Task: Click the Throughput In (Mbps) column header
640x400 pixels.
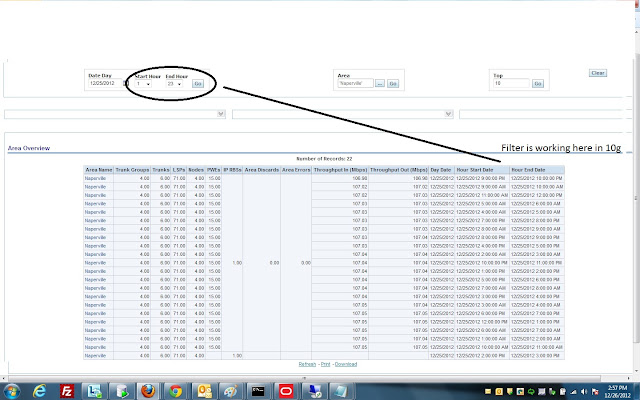Action: pyautogui.click(x=340, y=170)
